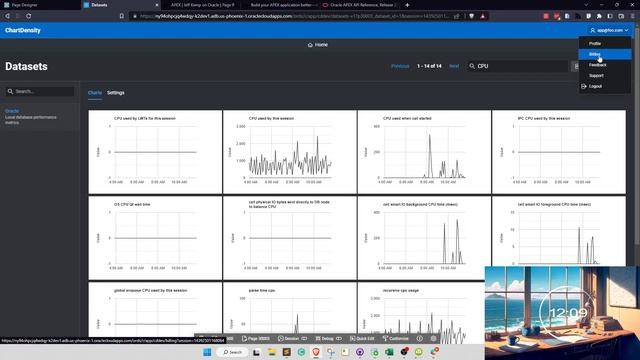Open the tab search dropdown arrow
640x360 pixels.
click(587, 5)
